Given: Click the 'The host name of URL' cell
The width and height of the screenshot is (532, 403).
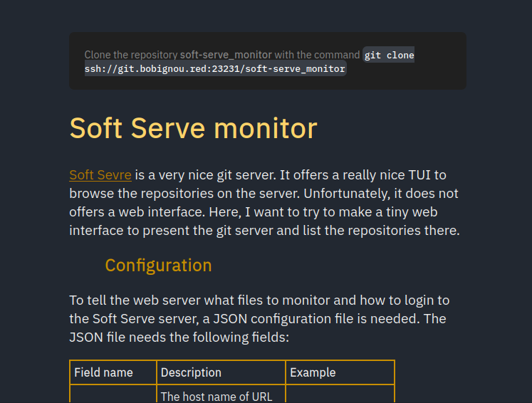Looking at the screenshot, I should [221, 394].
